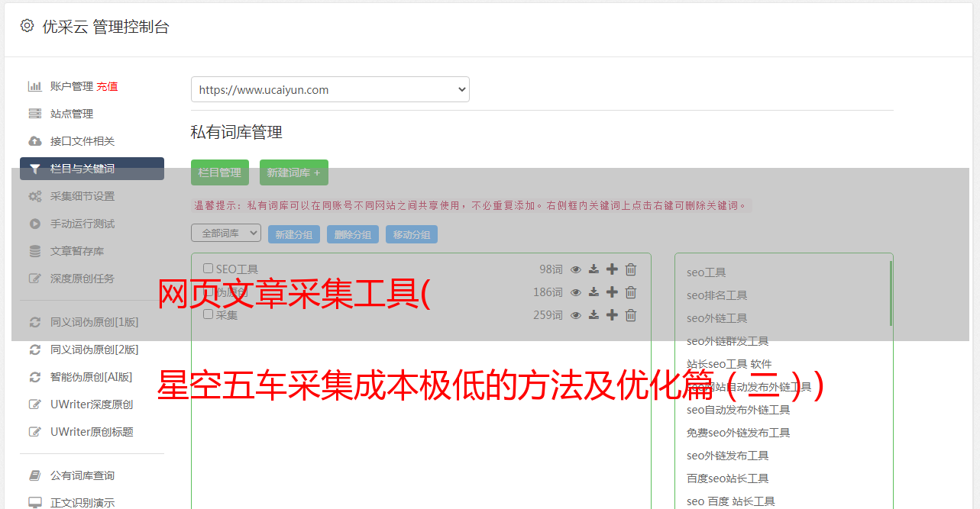
Task: Select keyword "站长seo工具 软件"
Action: coord(729,364)
